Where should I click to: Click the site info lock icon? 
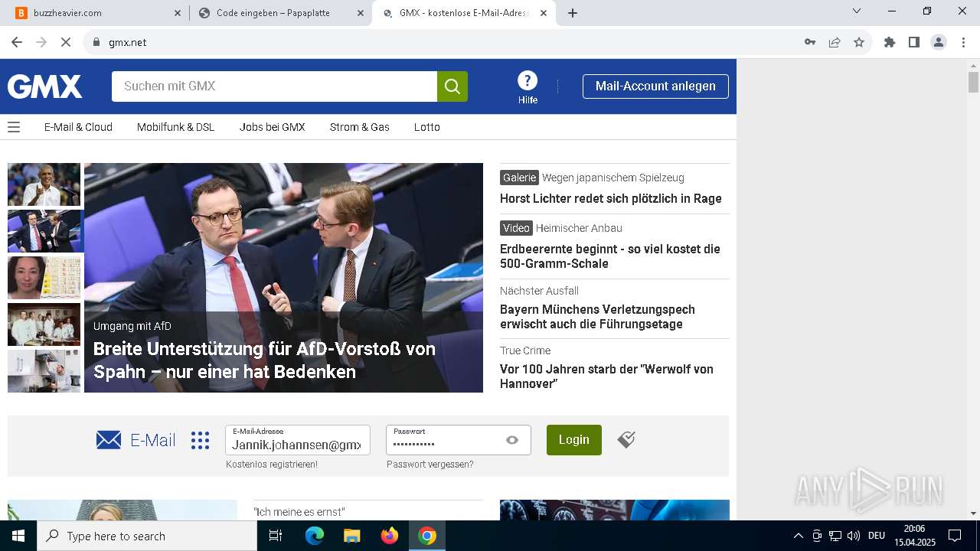point(96,42)
